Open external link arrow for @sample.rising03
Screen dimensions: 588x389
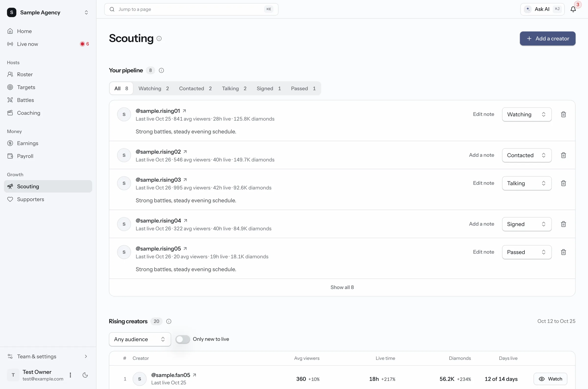[185, 180]
